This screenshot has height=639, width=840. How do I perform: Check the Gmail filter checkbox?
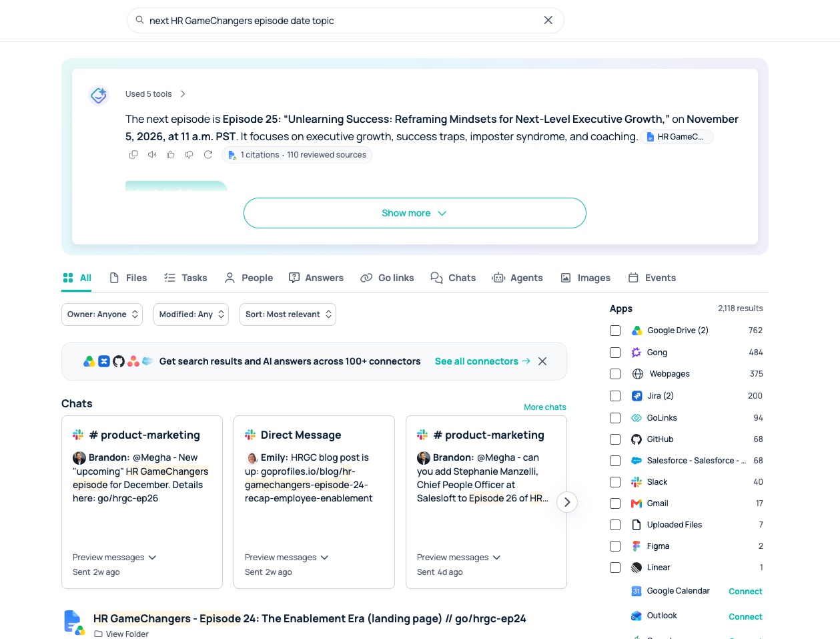(x=615, y=503)
